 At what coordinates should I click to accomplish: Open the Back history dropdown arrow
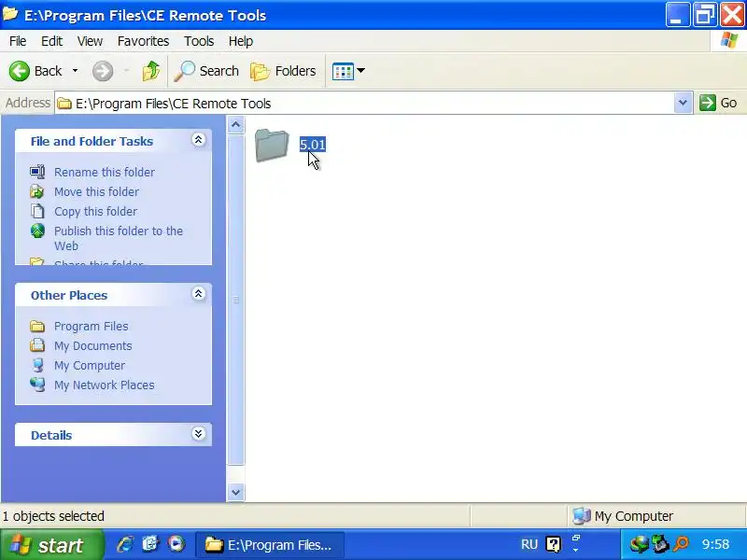click(75, 71)
